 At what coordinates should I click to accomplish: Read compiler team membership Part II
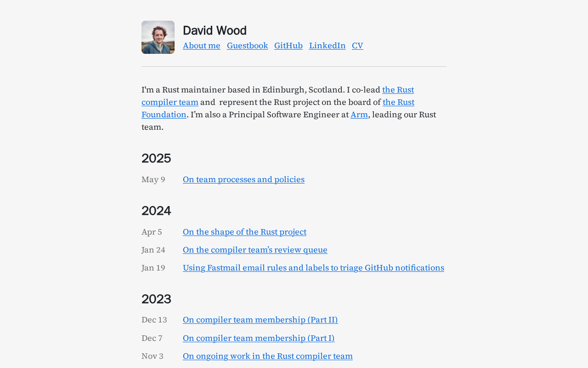[260, 320]
